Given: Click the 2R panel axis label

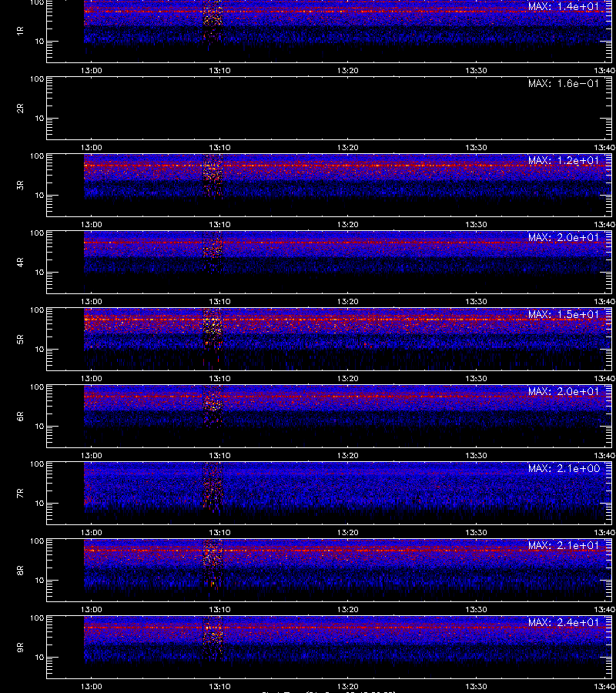Looking at the screenshot, I should [x=20, y=108].
